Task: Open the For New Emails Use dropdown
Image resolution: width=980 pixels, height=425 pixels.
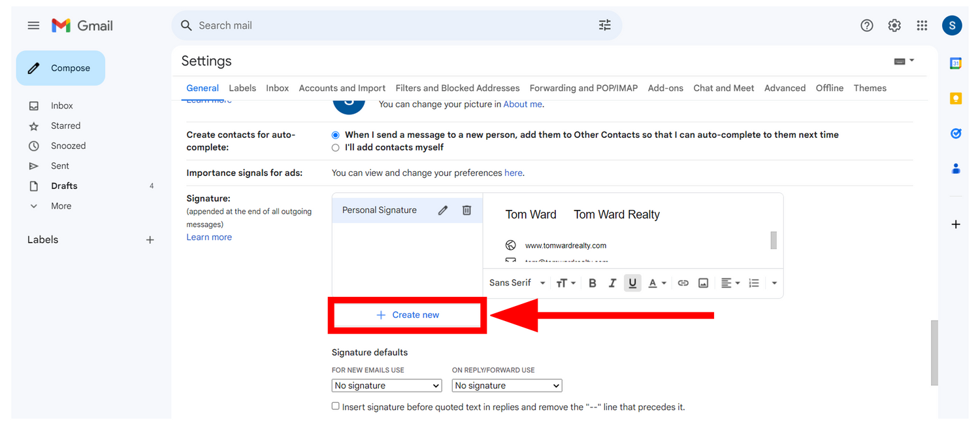Action: [x=387, y=386]
